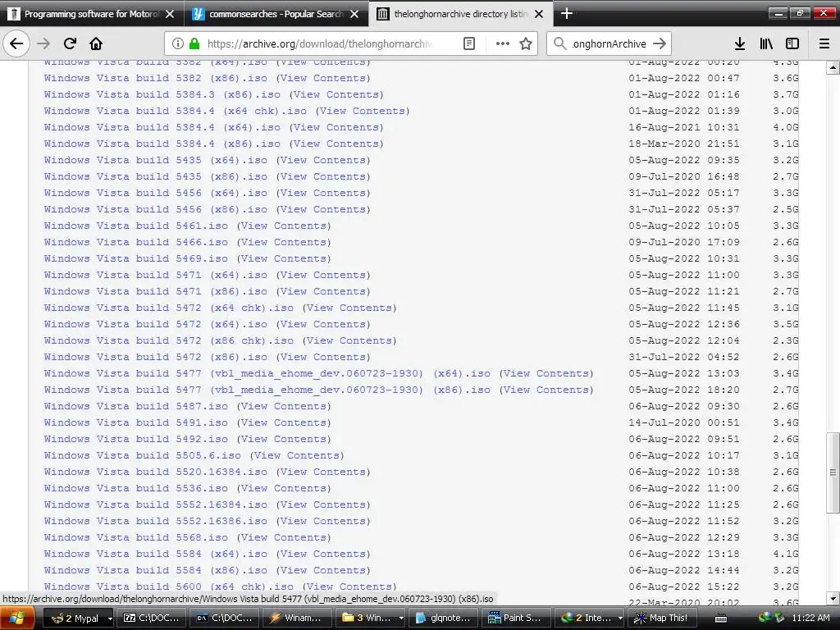Click scrollbar down arrow
Screen dimensions: 840x630
click(x=833, y=598)
